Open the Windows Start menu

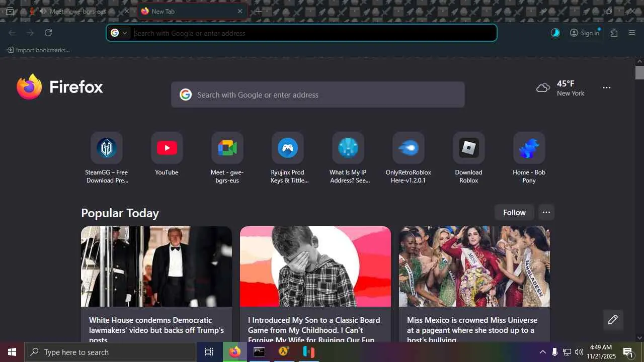[12, 352]
